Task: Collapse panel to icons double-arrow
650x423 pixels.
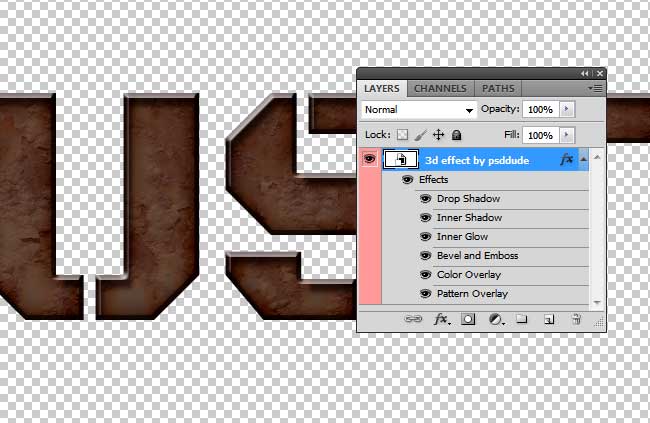Action: click(x=585, y=73)
